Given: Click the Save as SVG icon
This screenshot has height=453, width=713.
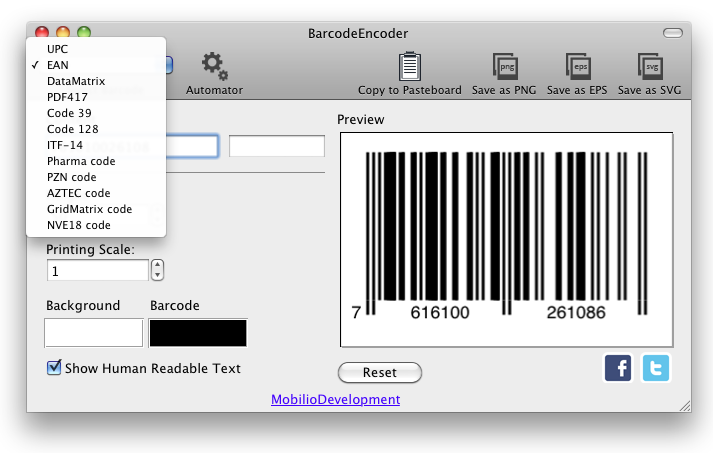Looking at the screenshot, I should coord(650,66).
